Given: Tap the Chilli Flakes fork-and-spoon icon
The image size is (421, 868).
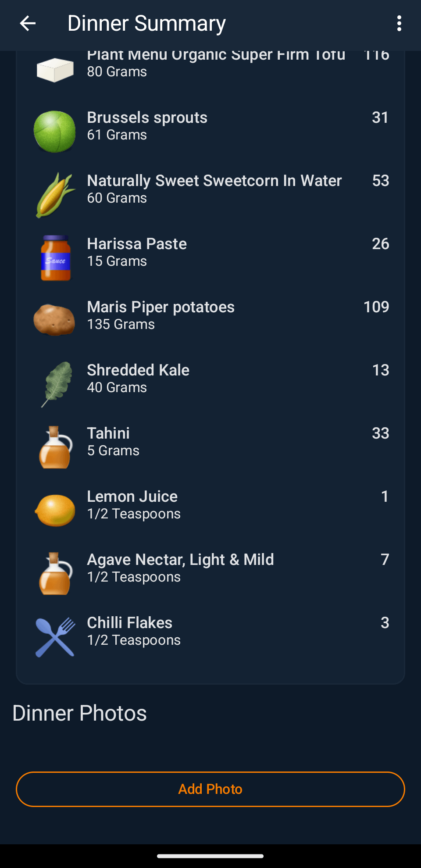Looking at the screenshot, I should pos(55,637).
